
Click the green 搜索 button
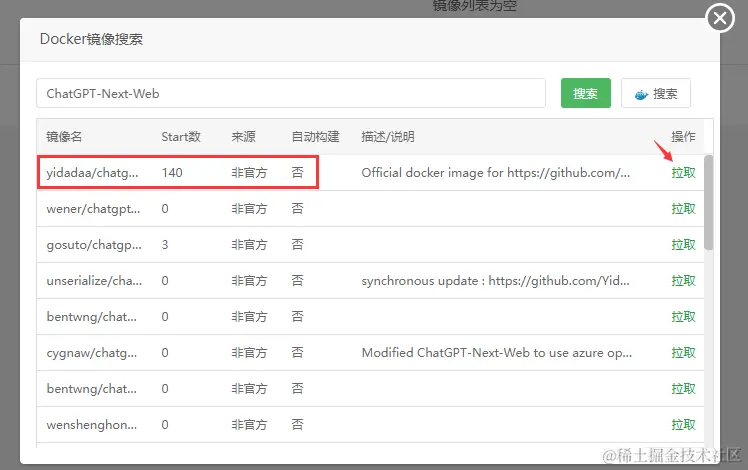pyautogui.click(x=585, y=93)
